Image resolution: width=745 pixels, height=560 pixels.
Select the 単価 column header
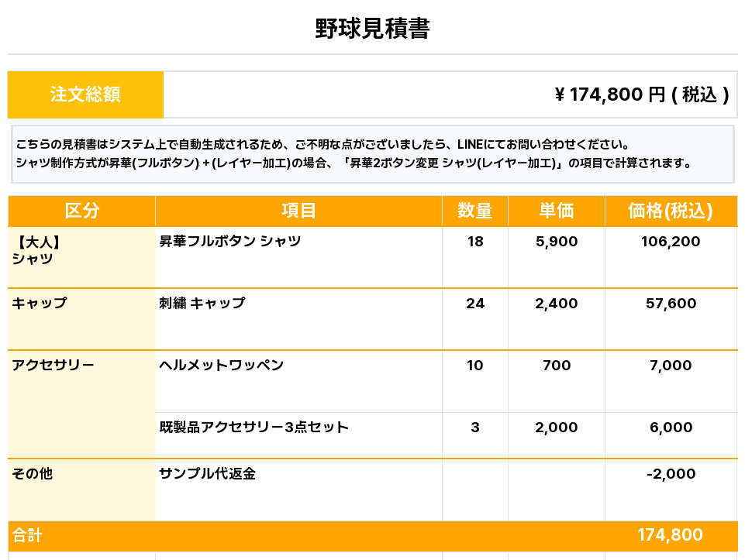[x=556, y=211]
